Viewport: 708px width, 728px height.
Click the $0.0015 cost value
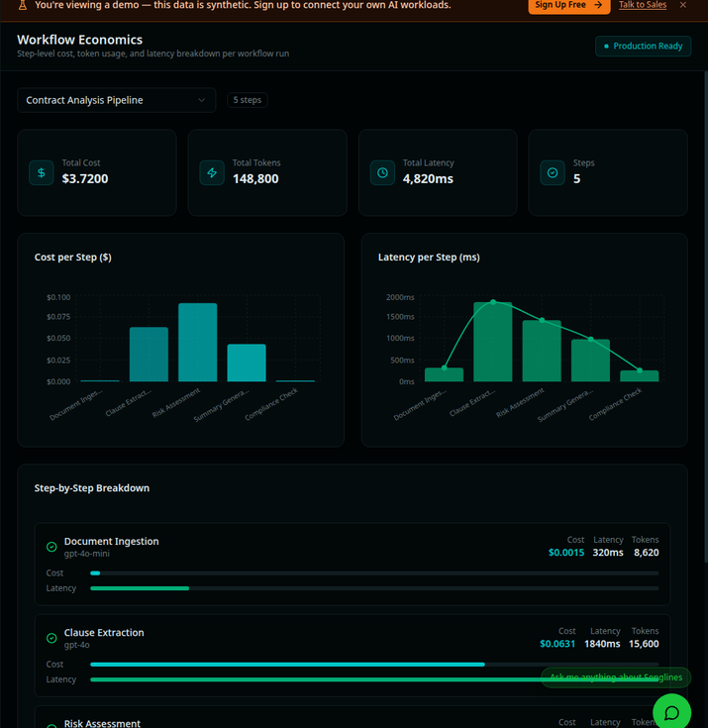[x=566, y=553]
